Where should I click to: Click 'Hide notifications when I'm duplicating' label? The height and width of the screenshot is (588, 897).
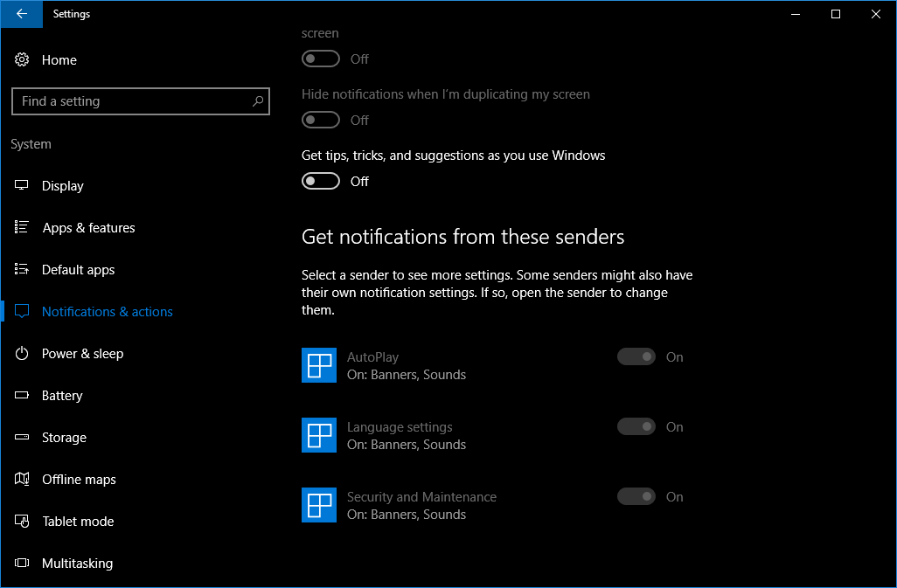pyautogui.click(x=446, y=94)
